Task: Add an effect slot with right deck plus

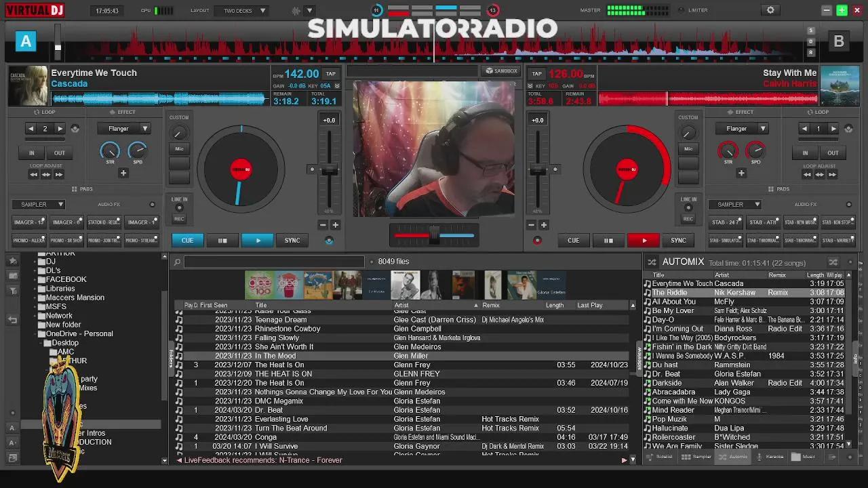Action: pyautogui.click(x=741, y=173)
